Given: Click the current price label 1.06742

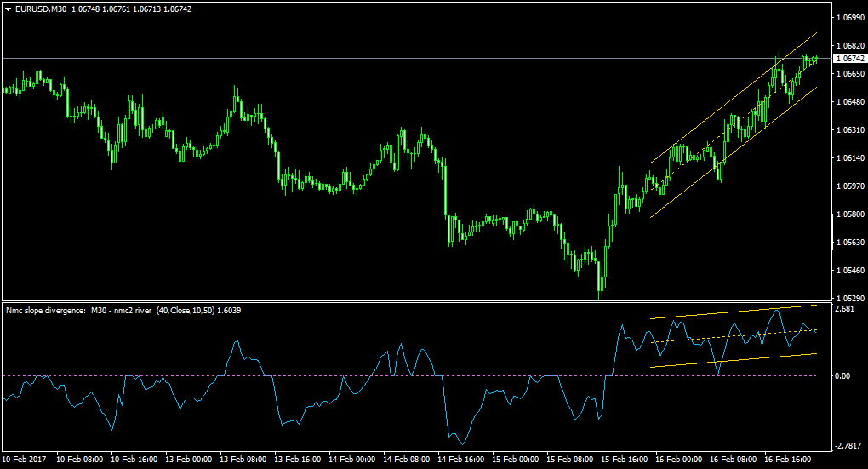Looking at the screenshot, I should click(x=850, y=58).
